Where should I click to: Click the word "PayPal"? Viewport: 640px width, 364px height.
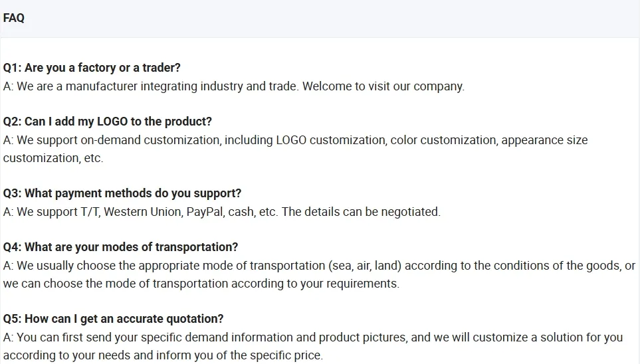click(205, 212)
